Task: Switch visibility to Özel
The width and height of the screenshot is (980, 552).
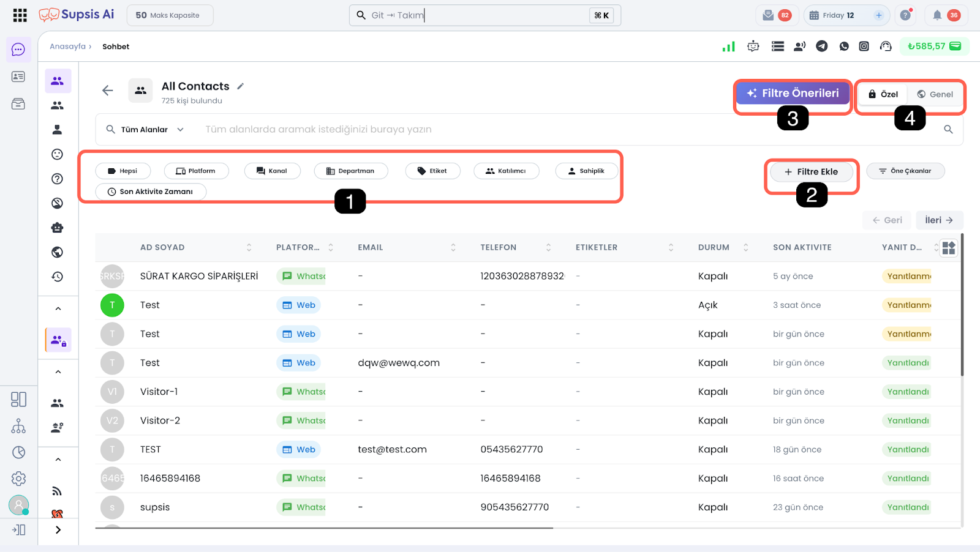Action: click(883, 94)
